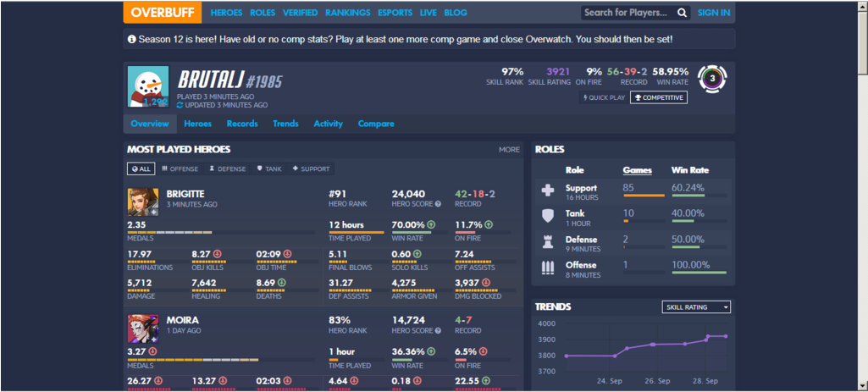
Task: Switch to the Records tab
Action: 242,124
